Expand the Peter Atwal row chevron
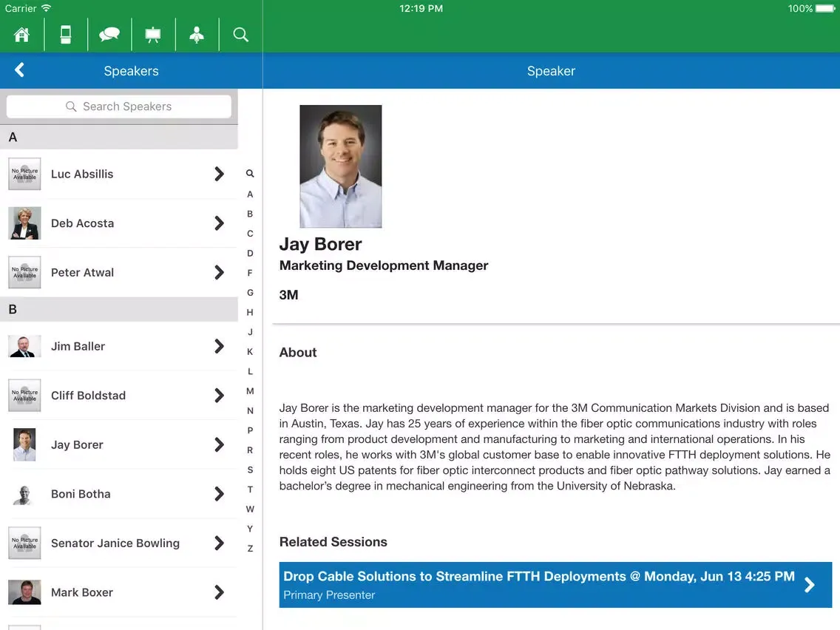The width and height of the screenshot is (840, 630). (219, 272)
